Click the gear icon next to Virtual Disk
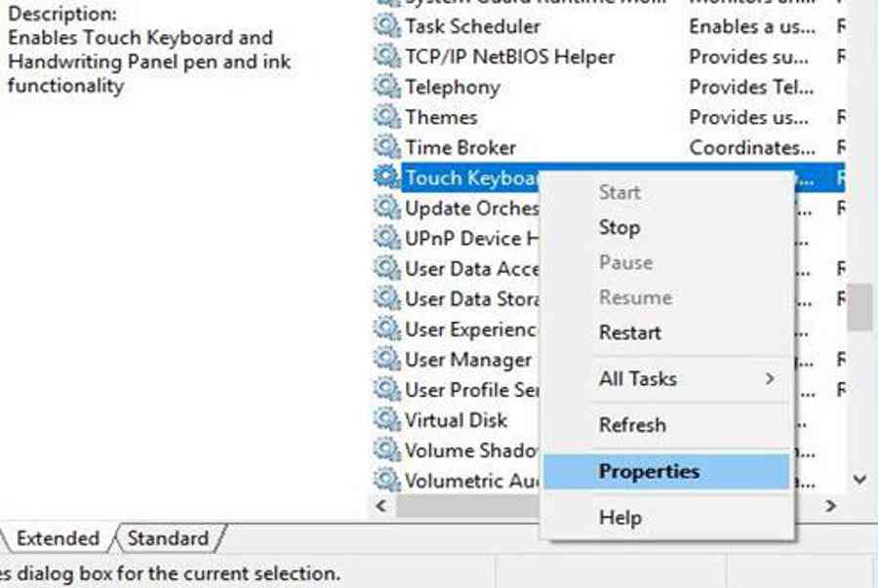878x588 pixels. [387, 419]
